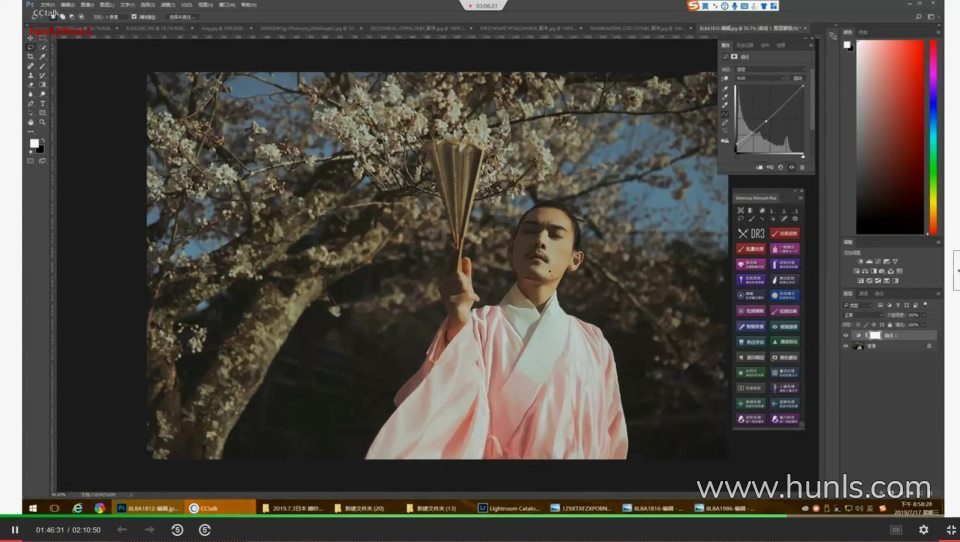Select the Eyedropper tool in toolbox

(42, 56)
